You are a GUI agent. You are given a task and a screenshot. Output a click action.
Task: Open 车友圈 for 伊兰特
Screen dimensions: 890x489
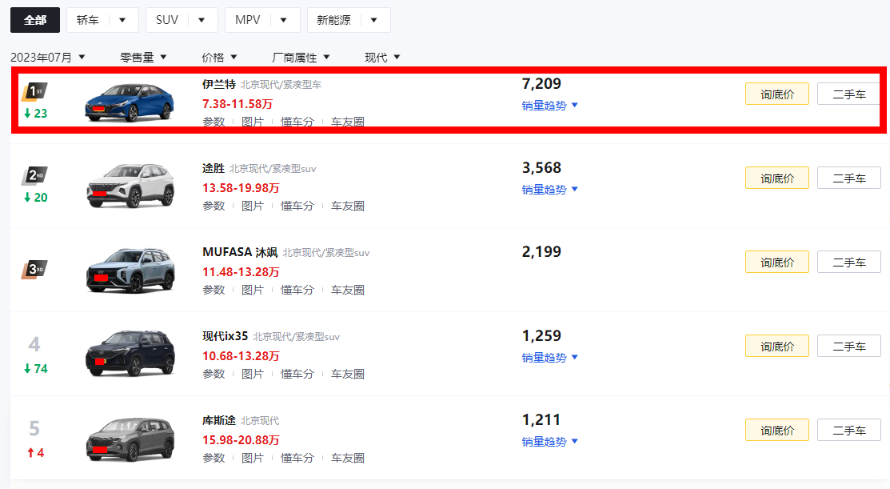pos(347,122)
